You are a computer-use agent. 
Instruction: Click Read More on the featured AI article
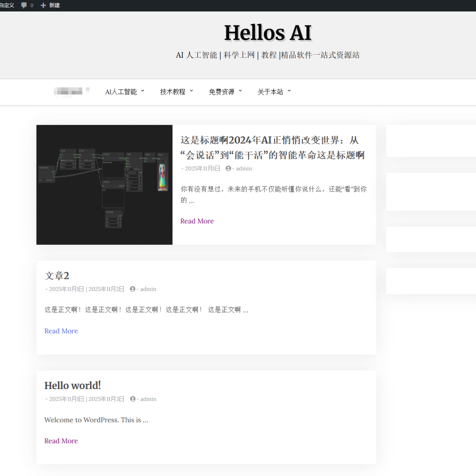[197, 221]
